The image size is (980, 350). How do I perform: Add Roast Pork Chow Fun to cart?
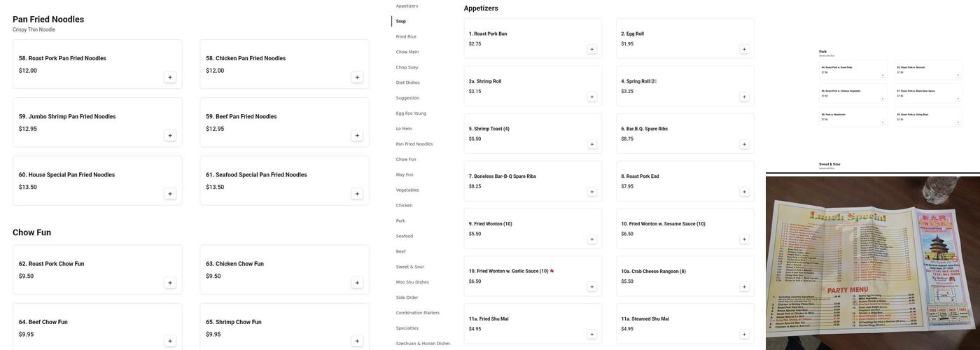coord(170,283)
